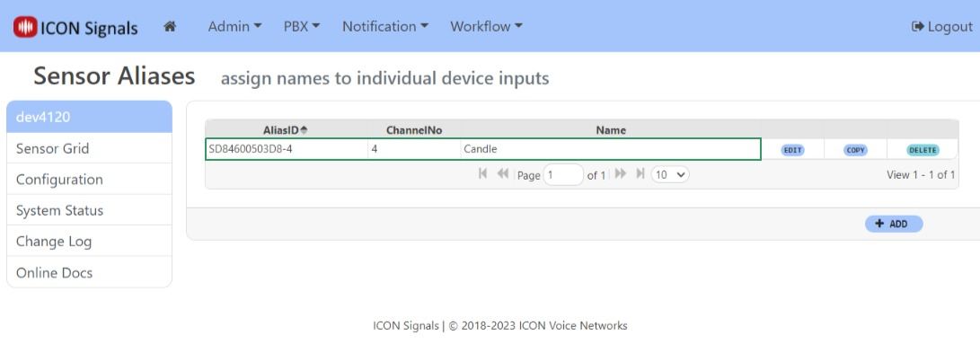Open the rows-per-page dropdown showing 10

click(x=670, y=175)
